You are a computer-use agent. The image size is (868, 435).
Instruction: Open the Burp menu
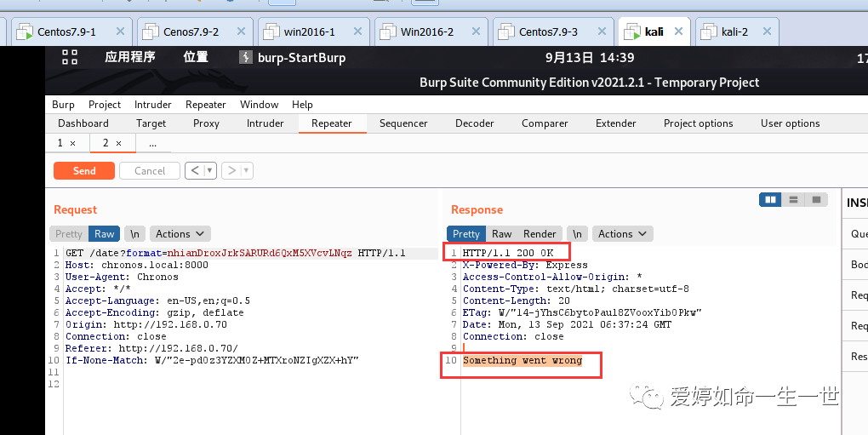(x=63, y=105)
